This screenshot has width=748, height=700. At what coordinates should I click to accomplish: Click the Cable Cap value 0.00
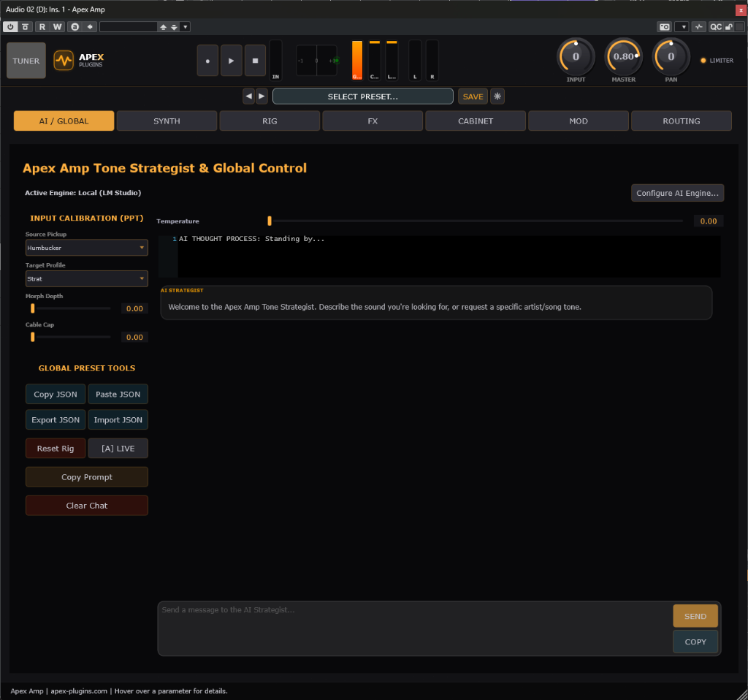pos(134,337)
